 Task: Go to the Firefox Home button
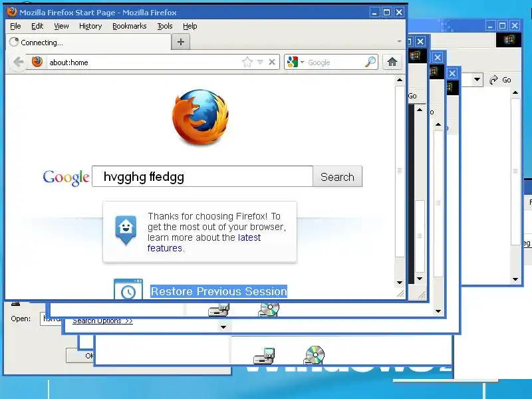click(x=392, y=62)
